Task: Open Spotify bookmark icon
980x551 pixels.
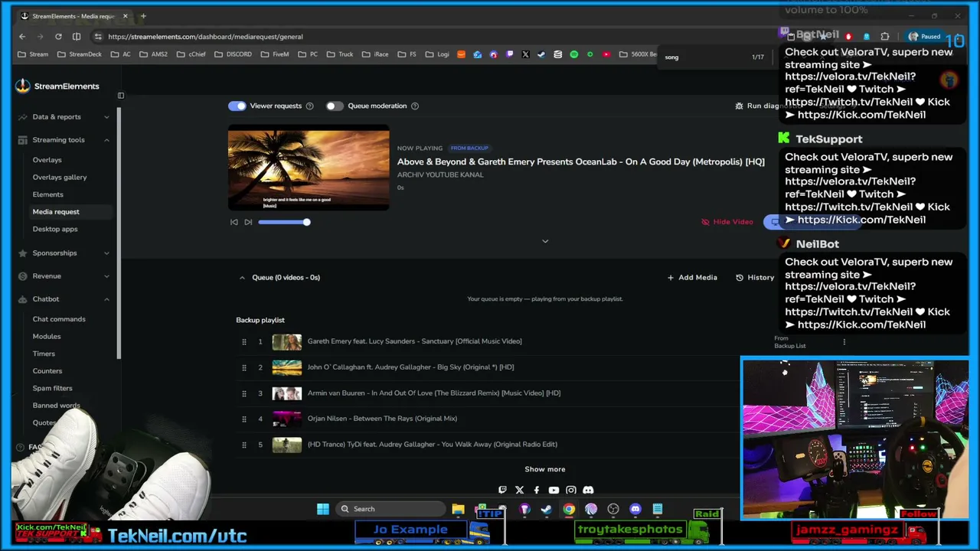Action: coord(573,54)
